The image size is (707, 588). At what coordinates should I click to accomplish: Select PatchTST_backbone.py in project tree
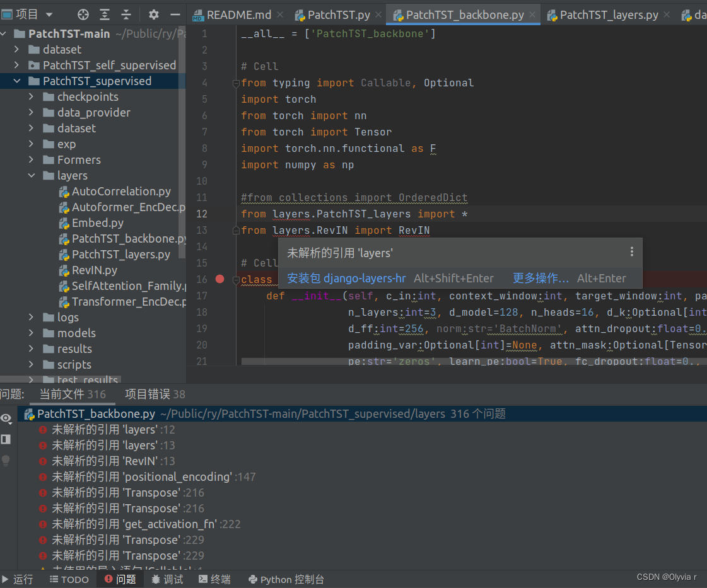point(122,239)
